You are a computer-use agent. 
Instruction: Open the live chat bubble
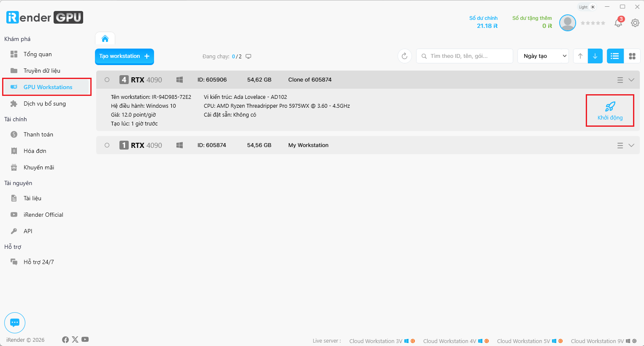[15, 323]
